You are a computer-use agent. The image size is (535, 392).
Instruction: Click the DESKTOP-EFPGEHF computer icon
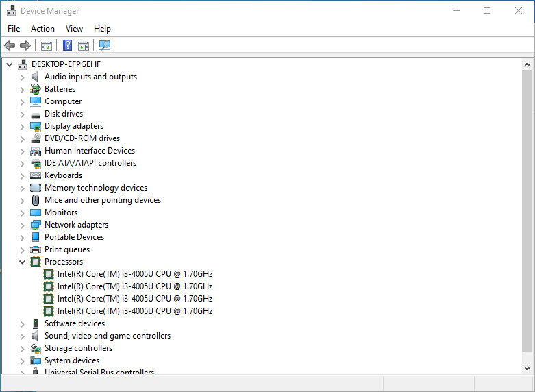(23, 64)
